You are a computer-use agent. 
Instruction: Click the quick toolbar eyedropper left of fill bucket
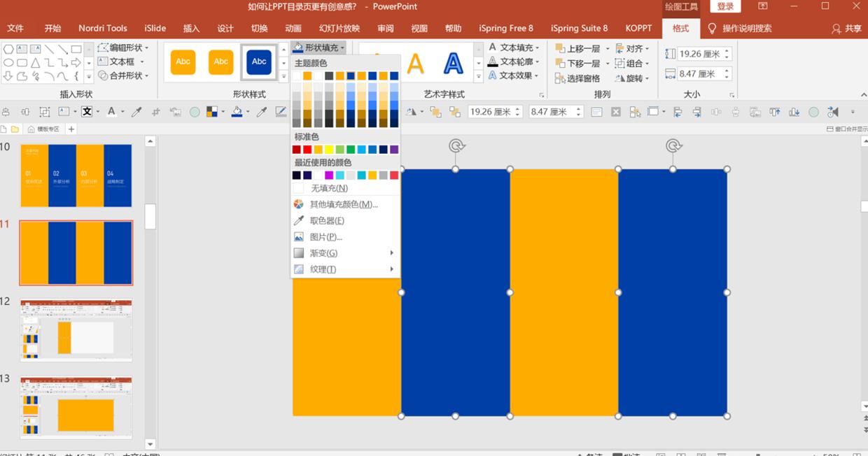pyautogui.click(x=137, y=112)
